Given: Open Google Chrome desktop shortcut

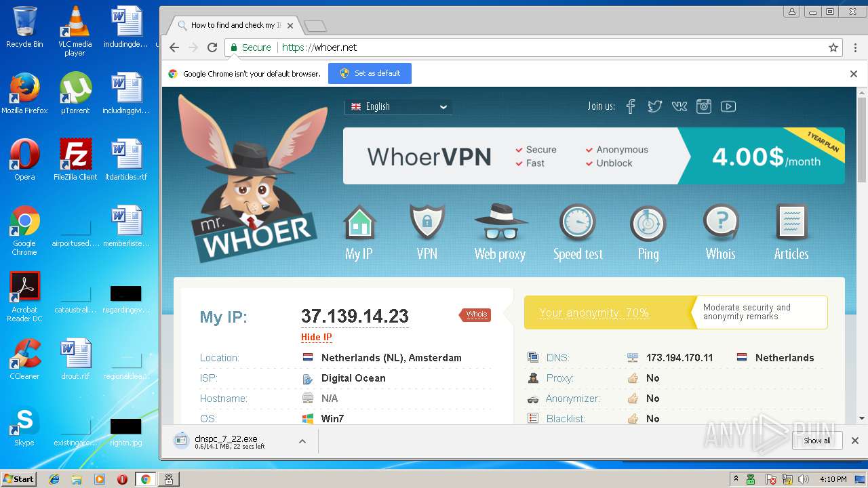Looking at the screenshot, I should tap(24, 230).
